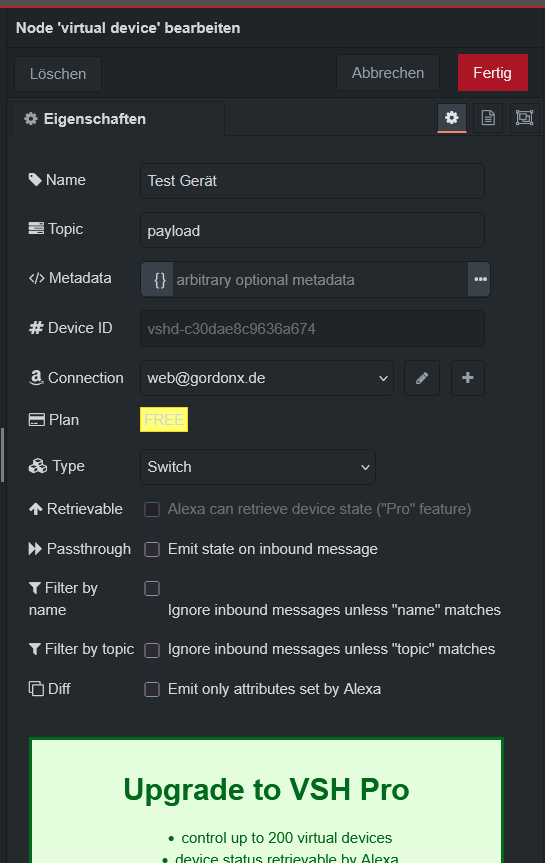Click the Name field containing Test Gerät
This screenshot has width=545, height=863.
click(x=312, y=181)
